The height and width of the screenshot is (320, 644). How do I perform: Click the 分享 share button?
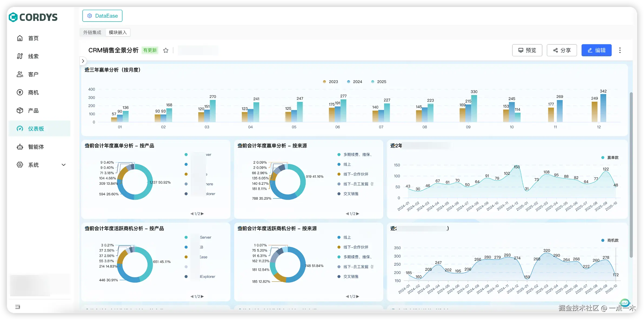pyautogui.click(x=562, y=50)
